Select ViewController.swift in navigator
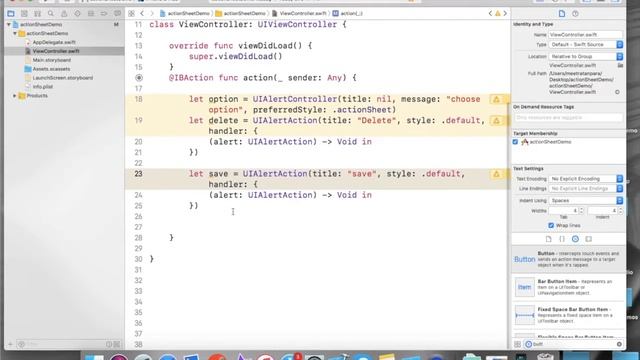Image resolution: width=640 pixels, height=360 pixels. [x=56, y=51]
